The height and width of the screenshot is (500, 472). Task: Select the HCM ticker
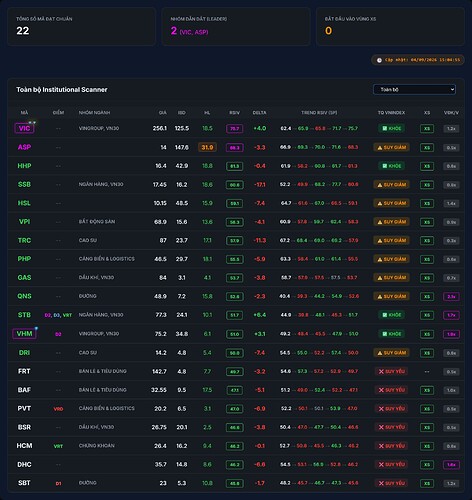tap(24, 446)
